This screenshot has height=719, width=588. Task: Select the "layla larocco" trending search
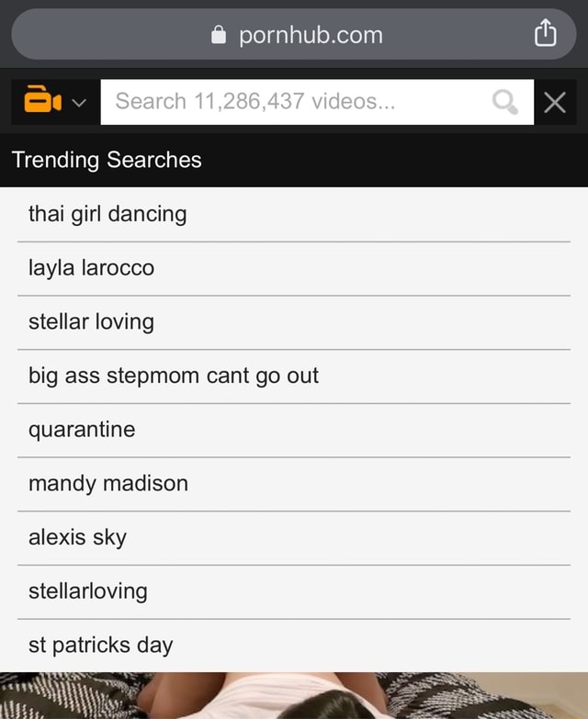[x=91, y=268]
